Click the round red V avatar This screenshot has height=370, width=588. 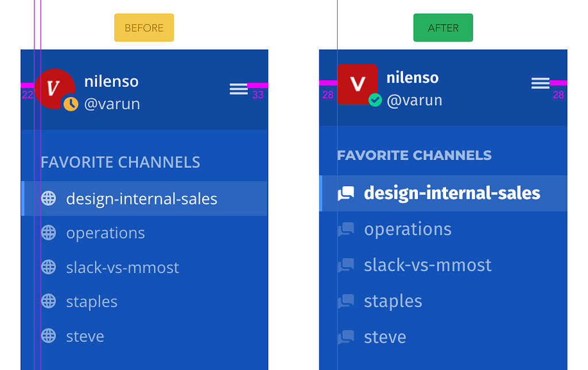point(53,87)
